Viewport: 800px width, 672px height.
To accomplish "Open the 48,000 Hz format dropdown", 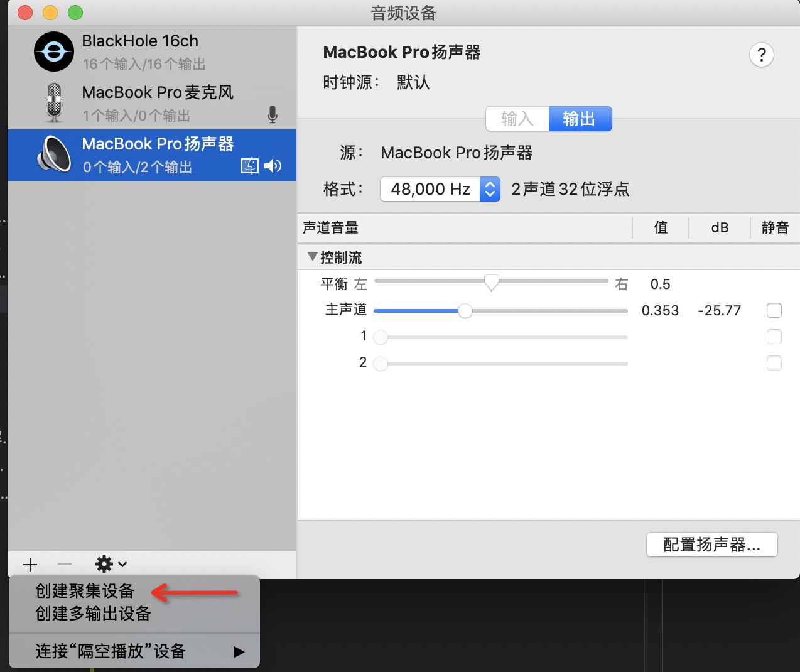I will pos(440,189).
